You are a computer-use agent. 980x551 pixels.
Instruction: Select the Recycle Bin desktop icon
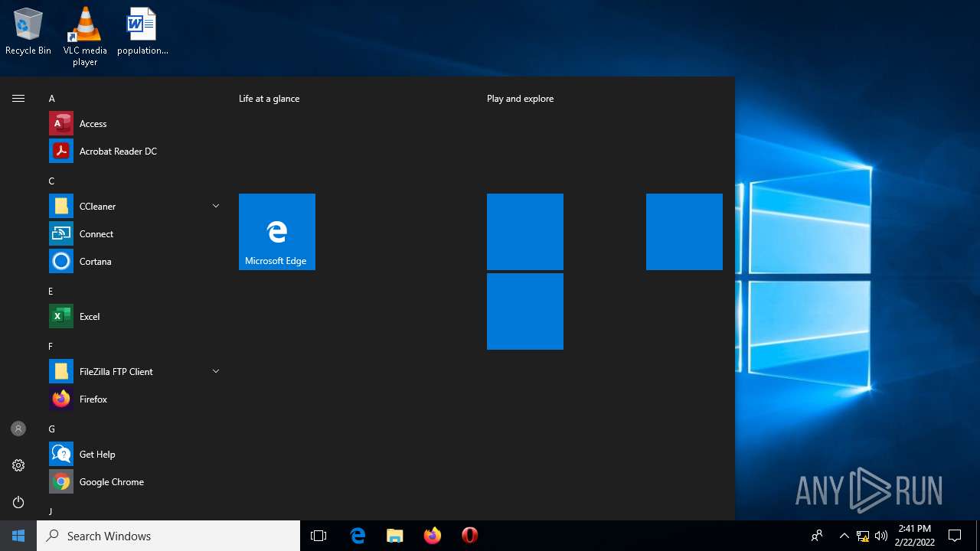(28, 32)
